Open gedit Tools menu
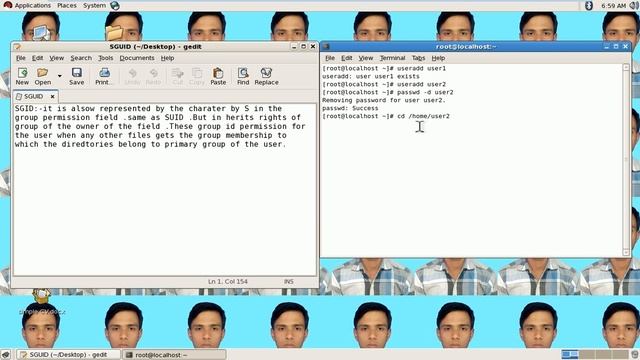The height and width of the screenshot is (360, 640). point(106,58)
